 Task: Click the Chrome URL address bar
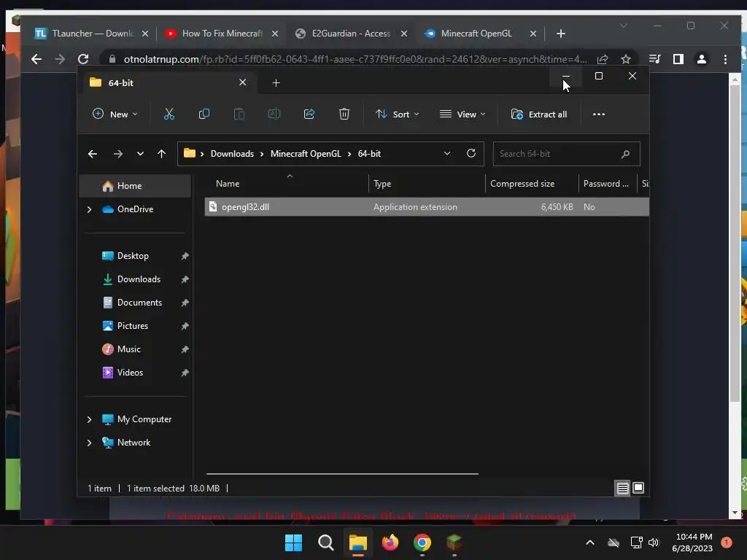click(355, 59)
